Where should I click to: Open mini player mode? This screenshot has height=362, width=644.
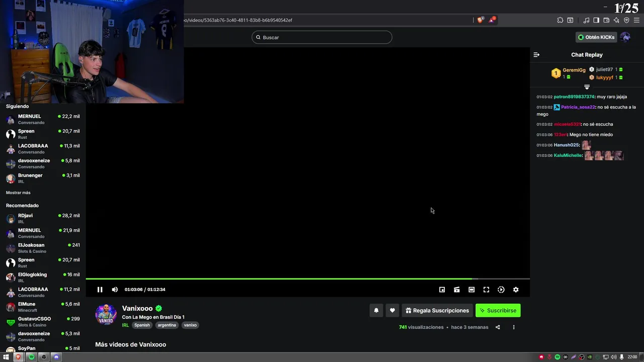click(x=442, y=290)
